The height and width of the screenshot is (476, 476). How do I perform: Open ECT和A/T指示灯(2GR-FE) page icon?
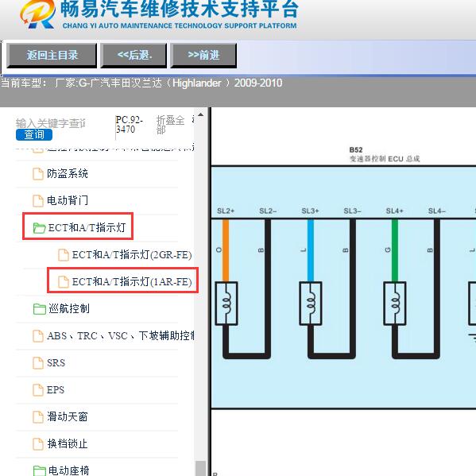(x=63, y=255)
